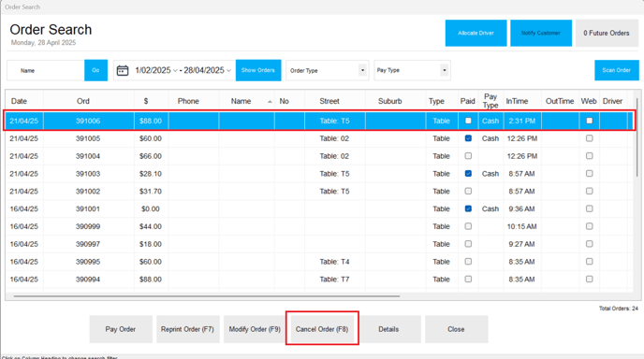644x359 pixels.
Task: Toggle Paid checkbox for order 391005
Action: point(468,138)
